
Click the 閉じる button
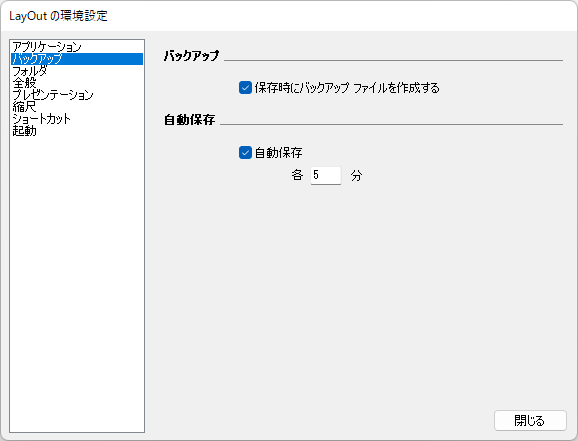pos(530,420)
